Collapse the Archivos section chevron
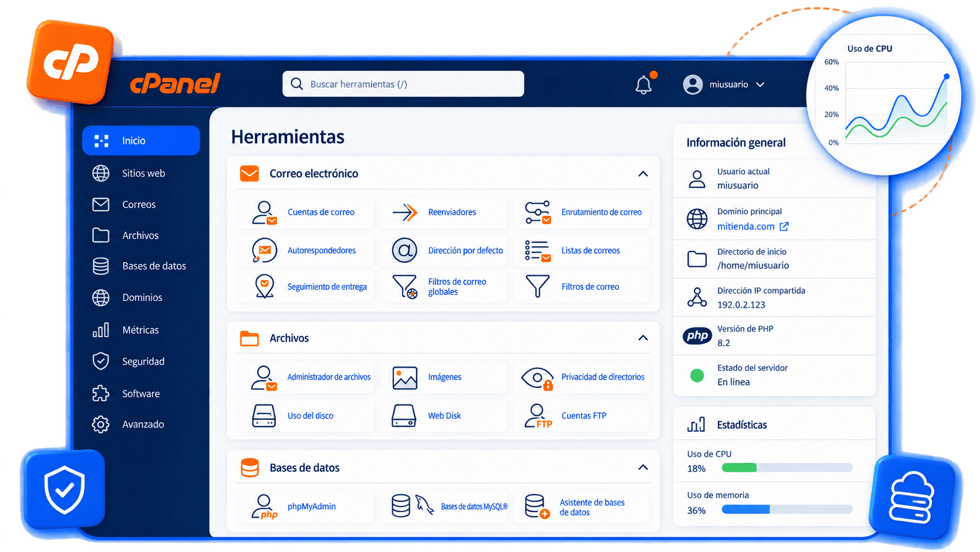This screenshot has width=980, height=552. coord(643,338)
